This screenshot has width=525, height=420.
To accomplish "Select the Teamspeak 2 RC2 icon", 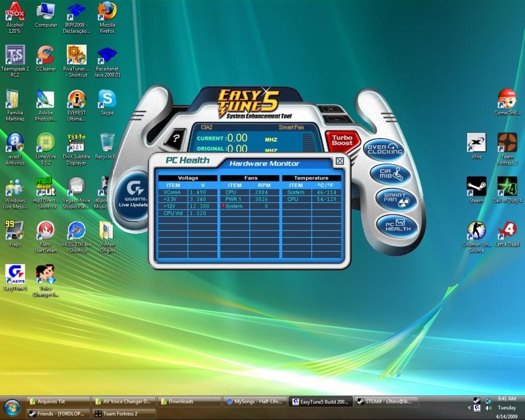I will [x=15, y=62].
